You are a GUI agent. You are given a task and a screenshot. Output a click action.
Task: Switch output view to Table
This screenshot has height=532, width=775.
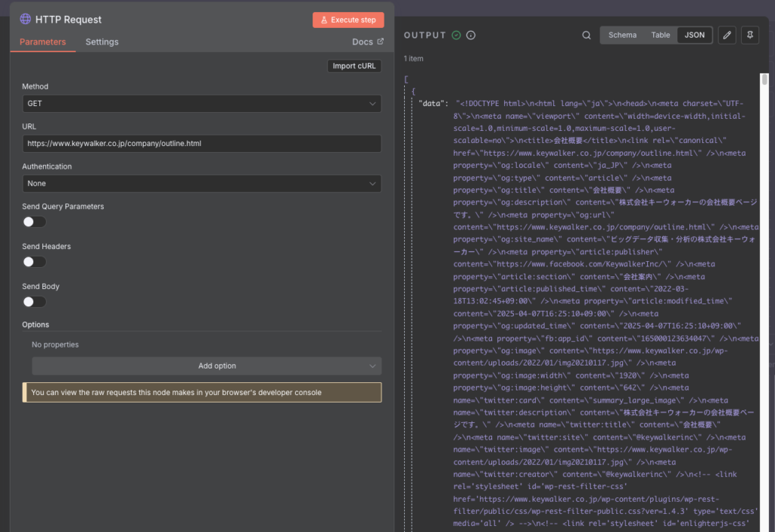(x=660, y=34)
